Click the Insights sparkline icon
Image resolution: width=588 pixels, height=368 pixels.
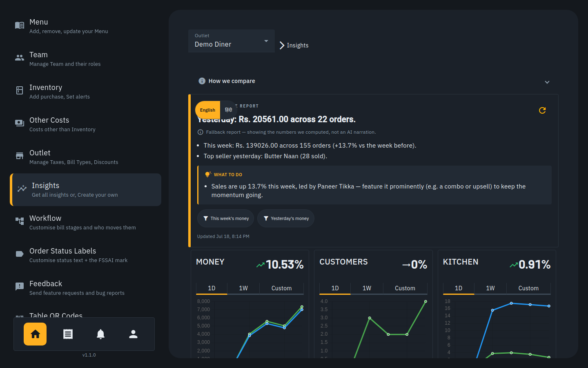pyautogui.click(x=22, y=188)
